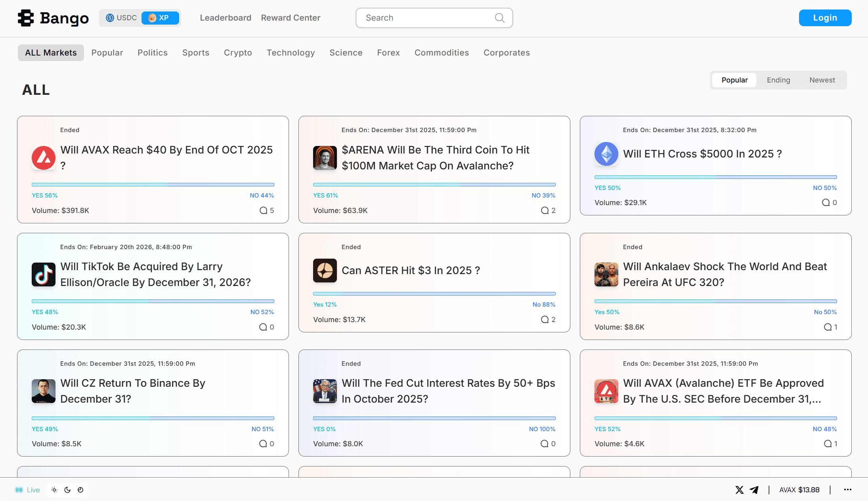Open the Leaderboard link

226,18
